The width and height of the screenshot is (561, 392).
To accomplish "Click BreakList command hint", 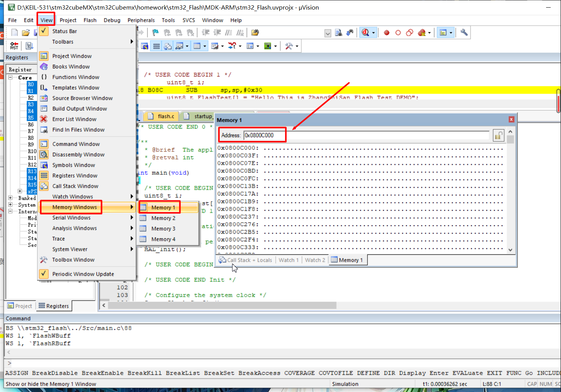I will click(183, 373).
